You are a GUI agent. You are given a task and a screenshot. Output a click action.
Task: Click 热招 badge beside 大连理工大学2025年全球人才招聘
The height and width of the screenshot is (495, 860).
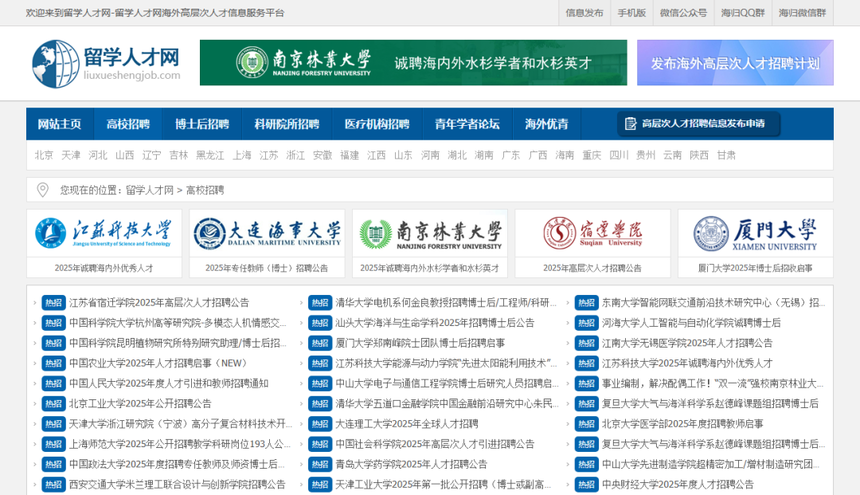point(320,424)
